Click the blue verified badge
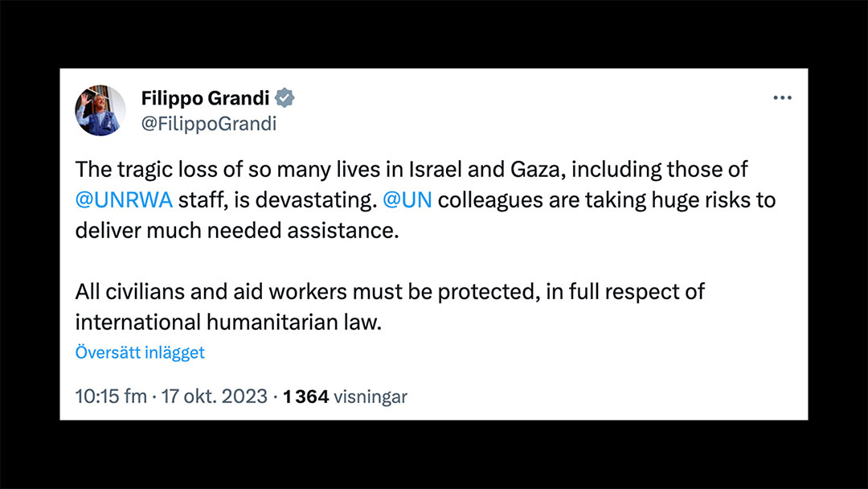The image size is (868, 489). (285, 98)
